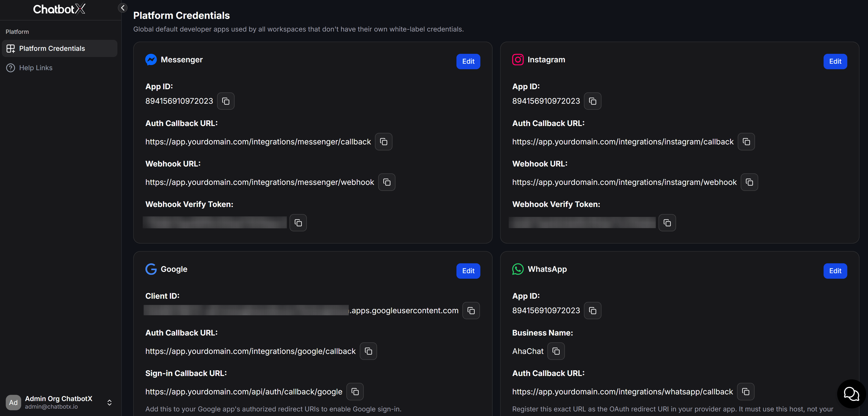
Task: Click the Messenger logo icon
Action: click(x=151, y=60)
